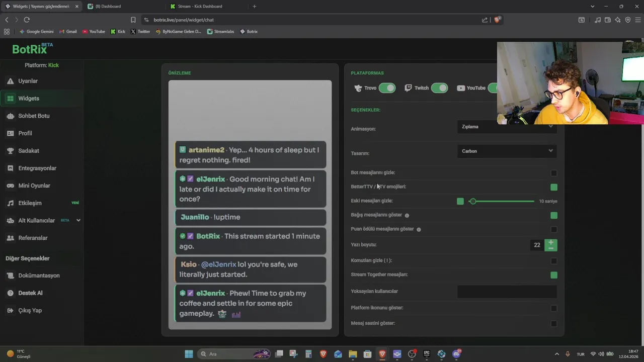
Task: Go to Sohbet Botu in sidebar
Action: click(34, 116)
